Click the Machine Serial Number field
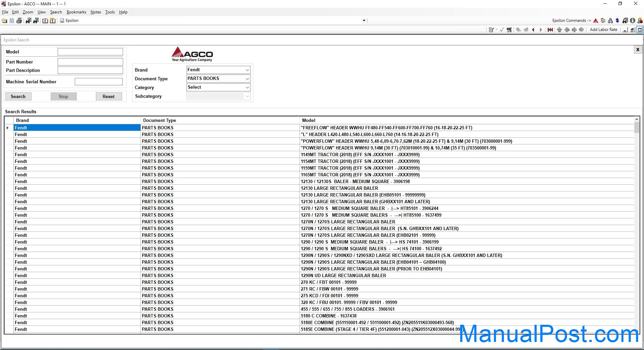Screen dimensions: 644x350 click(99, 82)
